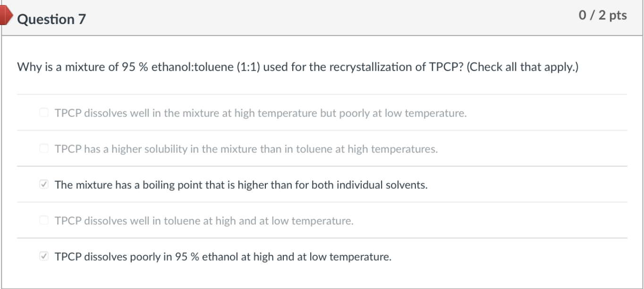Click the 'Question 7' heading
Image resolution: width=644 pixels, height=289 pixels.
point(51,19)
